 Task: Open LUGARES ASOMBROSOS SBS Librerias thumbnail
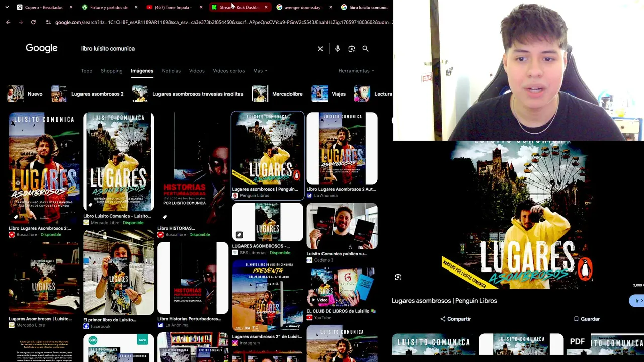268,222
